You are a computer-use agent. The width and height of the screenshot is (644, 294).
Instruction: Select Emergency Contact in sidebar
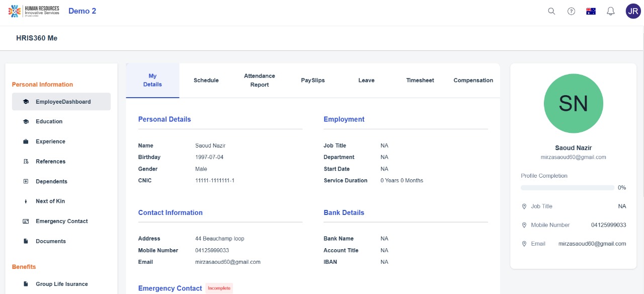[x=61, y=222]
